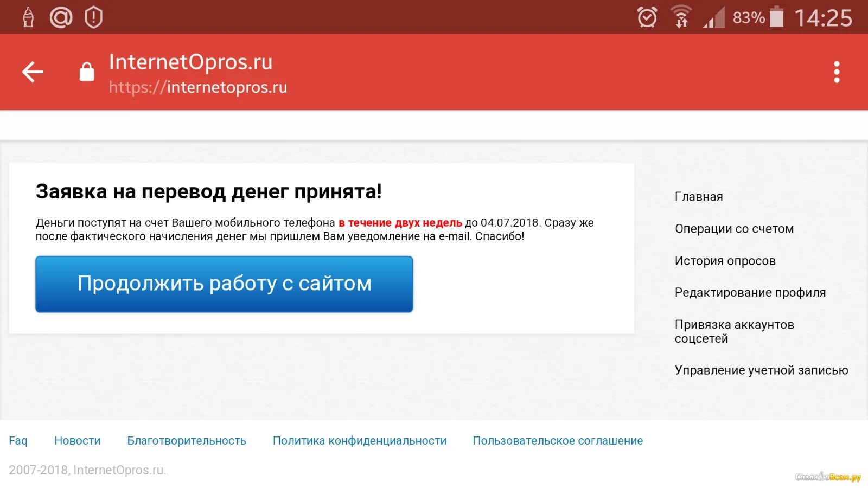Tap the heading Заявка на перевод денег принята!
The image size is (868, 488).
pyautogui.click(x=209, y=191)
